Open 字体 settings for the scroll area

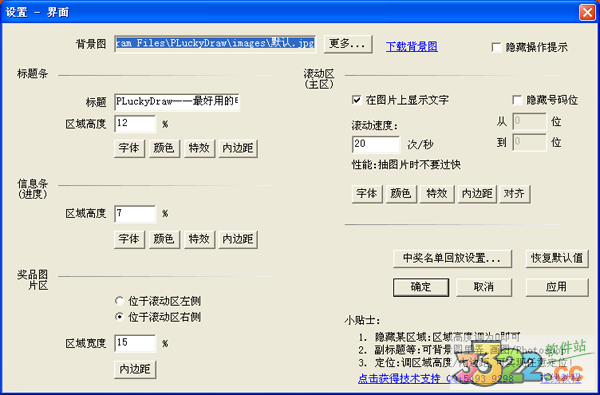[367, 194]
